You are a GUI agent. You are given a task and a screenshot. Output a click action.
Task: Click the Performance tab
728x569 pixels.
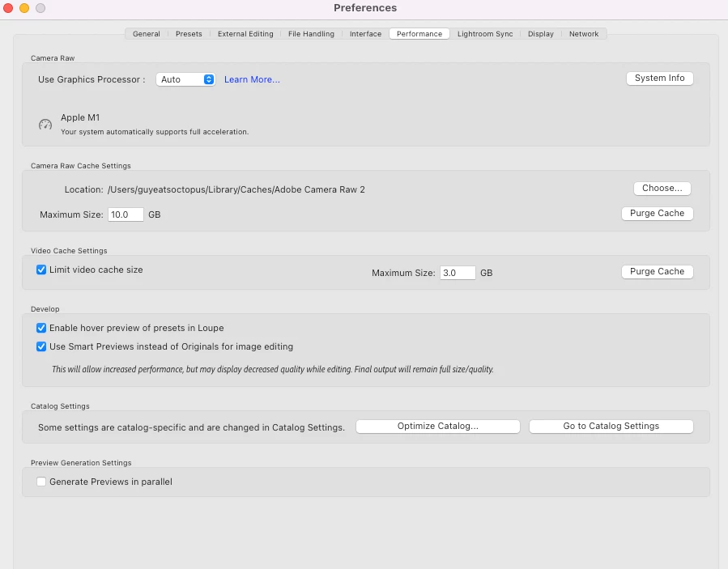pyautogui.click(x=419, y=34)
